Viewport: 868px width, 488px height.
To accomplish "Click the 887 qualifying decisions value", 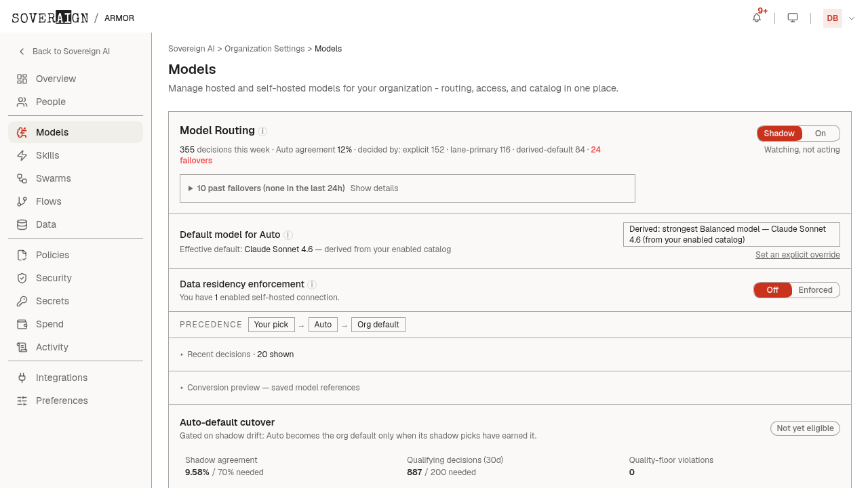I will (x=414, y=472).
